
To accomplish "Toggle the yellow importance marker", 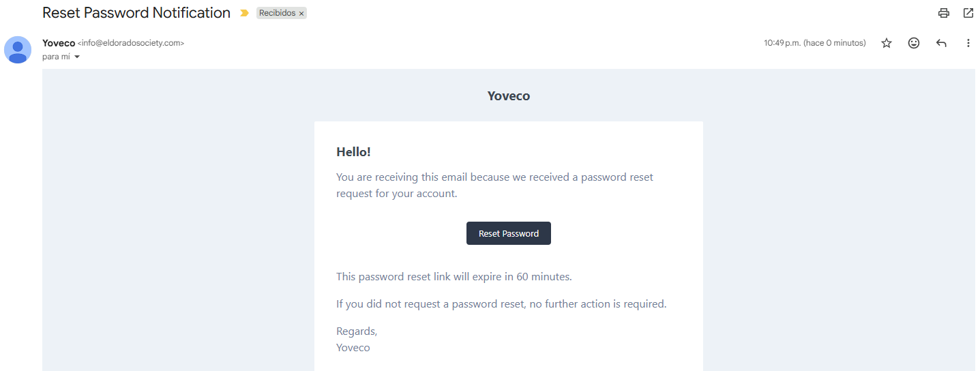I will tap(245, 13).
